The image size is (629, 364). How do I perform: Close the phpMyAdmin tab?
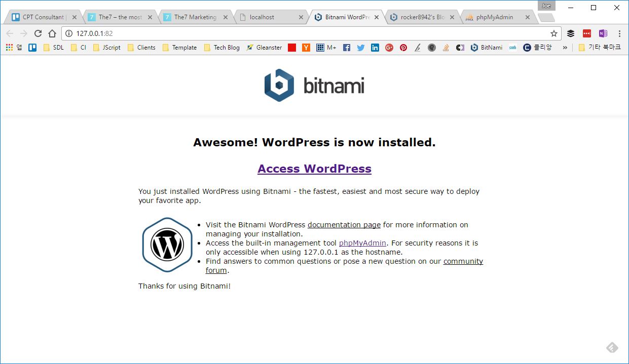click(x=527, y=17)
